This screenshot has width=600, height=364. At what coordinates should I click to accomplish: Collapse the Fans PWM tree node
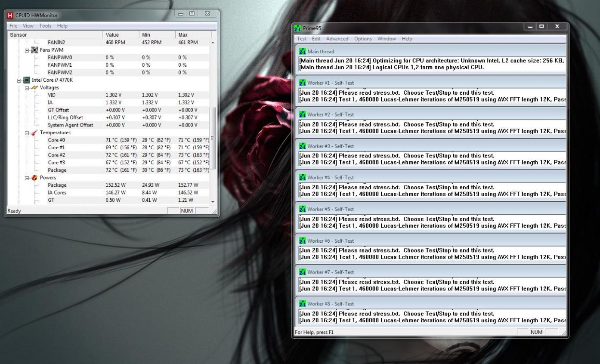27,50
